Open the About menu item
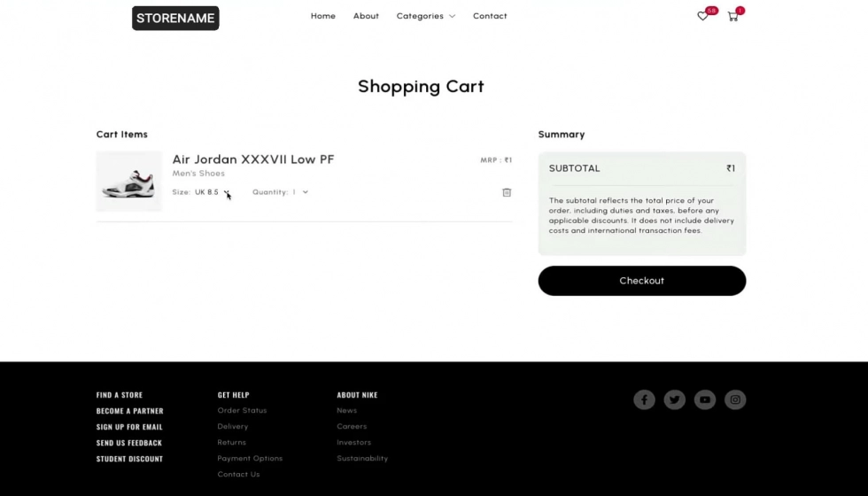 tap(366, 16)
